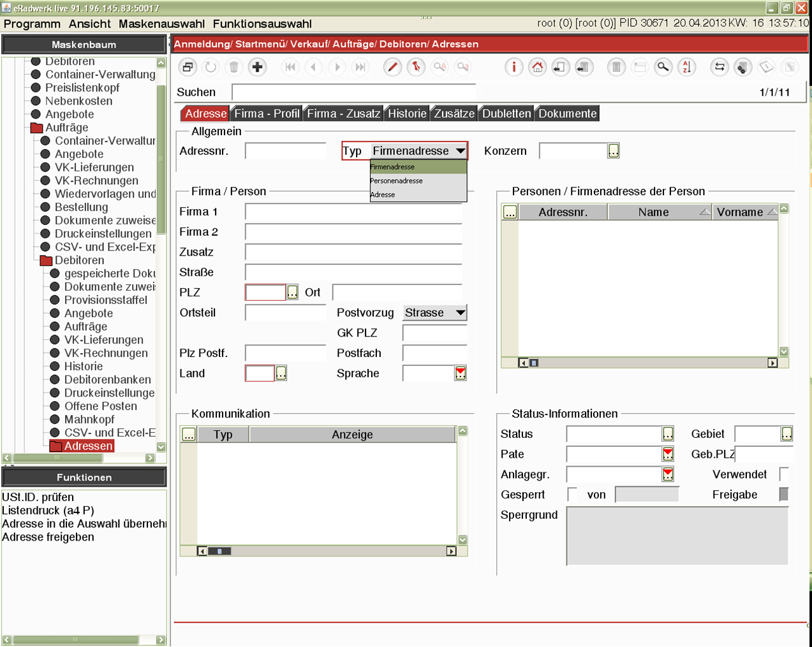Select Personenadresse from the Typ dropdown list
Viewport: 812px width, 647px height.
(x=397, y=181)
